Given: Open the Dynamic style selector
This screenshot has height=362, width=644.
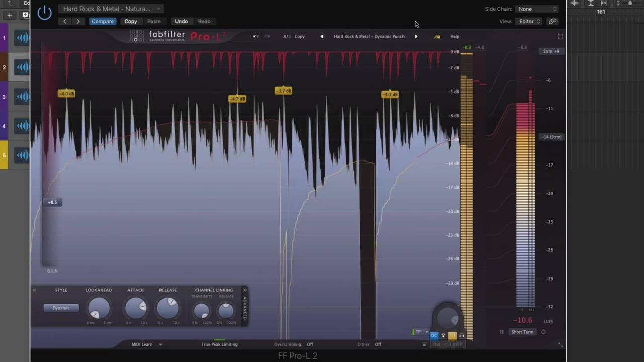Looking at the screenshot, I should pyautogui.click(x=61, y=308).
